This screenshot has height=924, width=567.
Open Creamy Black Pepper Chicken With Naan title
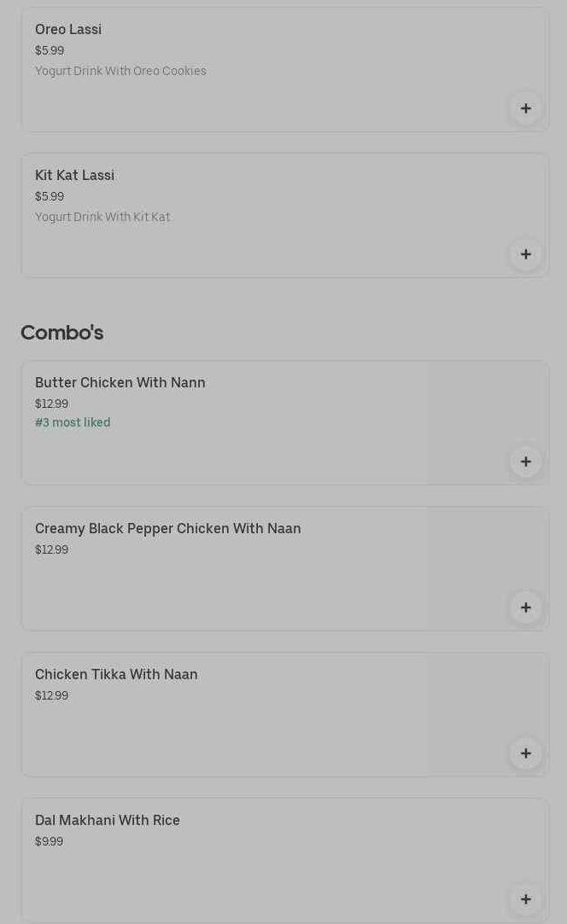tap(168, 529)
